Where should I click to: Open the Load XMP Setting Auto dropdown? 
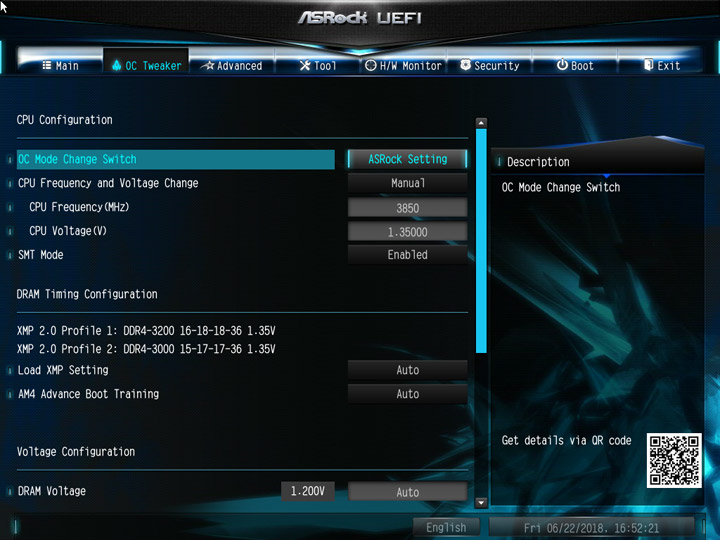pos(408,370)
